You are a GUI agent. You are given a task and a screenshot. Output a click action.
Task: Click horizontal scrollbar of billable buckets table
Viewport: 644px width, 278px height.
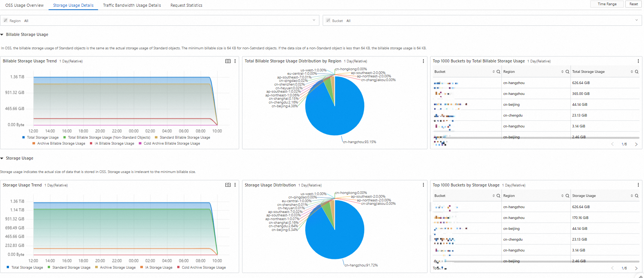click(536, 138)
